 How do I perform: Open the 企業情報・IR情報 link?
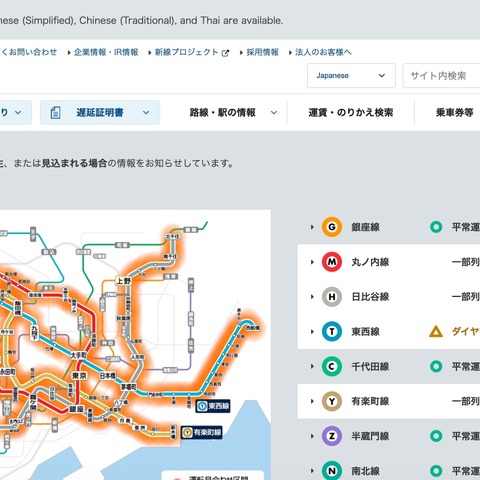106,52
